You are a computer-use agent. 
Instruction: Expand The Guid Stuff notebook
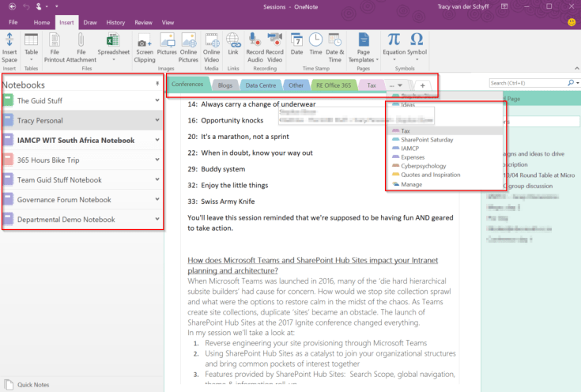pos(156,101)
